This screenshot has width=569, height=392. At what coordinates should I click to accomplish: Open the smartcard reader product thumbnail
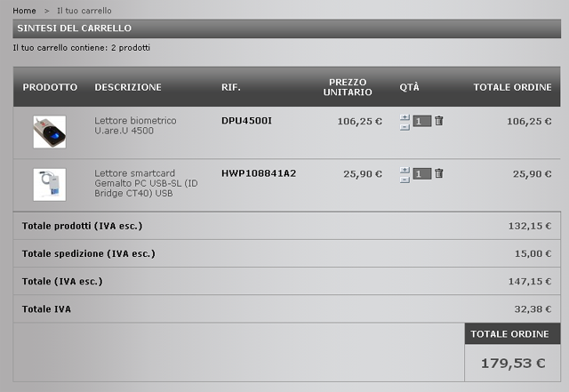pyautogui.click(x=50, y=184)
